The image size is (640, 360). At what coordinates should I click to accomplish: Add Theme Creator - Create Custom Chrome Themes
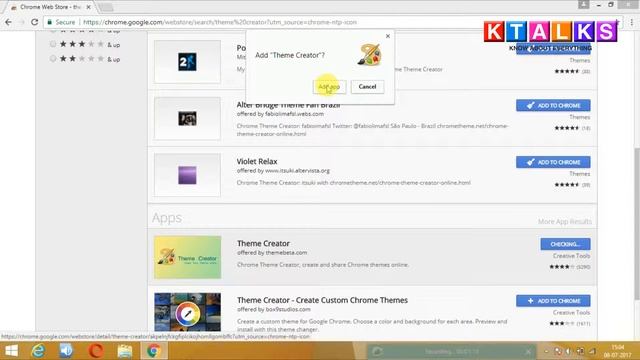(553, 301)
